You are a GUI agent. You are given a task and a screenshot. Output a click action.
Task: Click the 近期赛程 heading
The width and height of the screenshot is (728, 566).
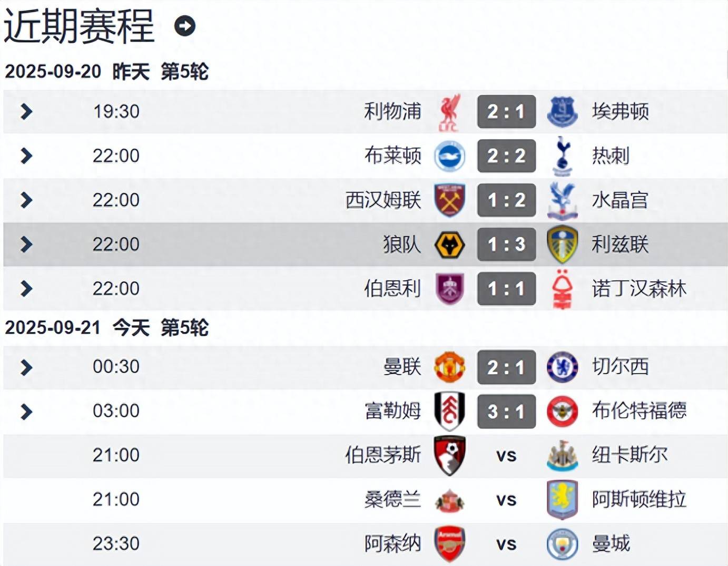point(79,26)
